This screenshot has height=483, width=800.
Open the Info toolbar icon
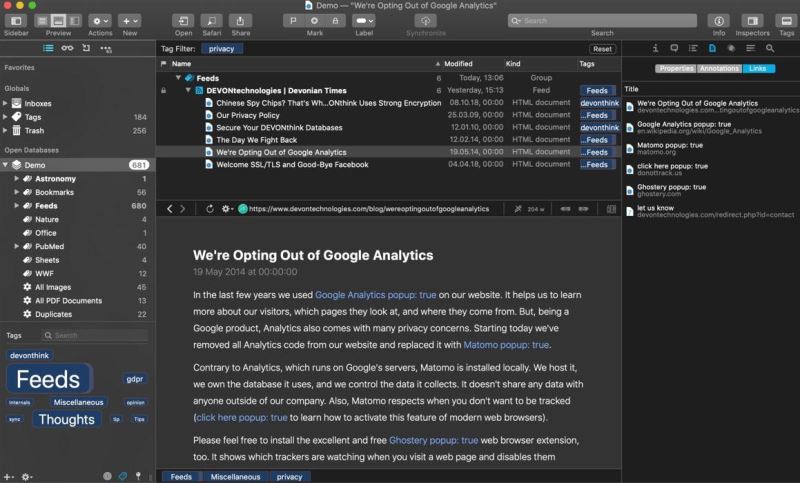click(719, 21)
